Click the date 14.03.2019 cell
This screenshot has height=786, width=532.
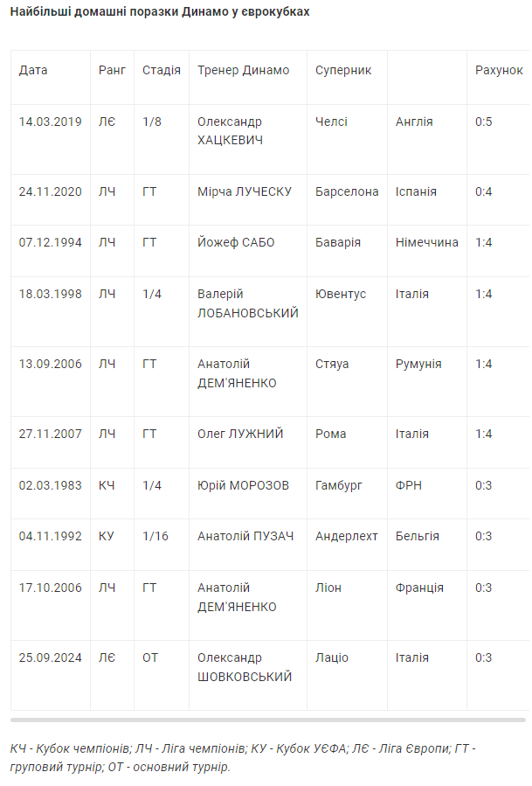pyautogui.click(x=51, y=122)
